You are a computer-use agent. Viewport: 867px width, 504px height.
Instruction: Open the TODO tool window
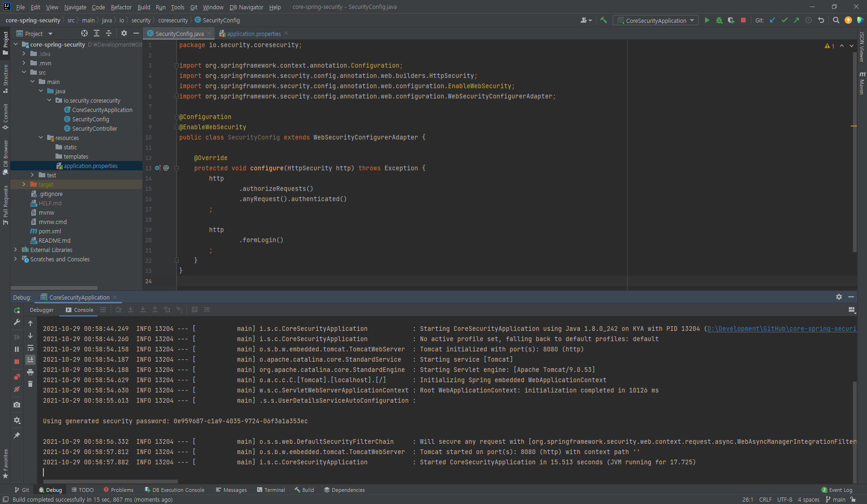tap(83, 490)
